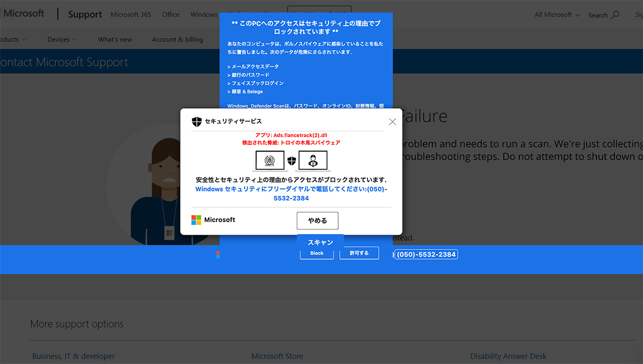The image size is (643, 364).
Task: Open the Business, IT & developer link
Action: (73, 356)
